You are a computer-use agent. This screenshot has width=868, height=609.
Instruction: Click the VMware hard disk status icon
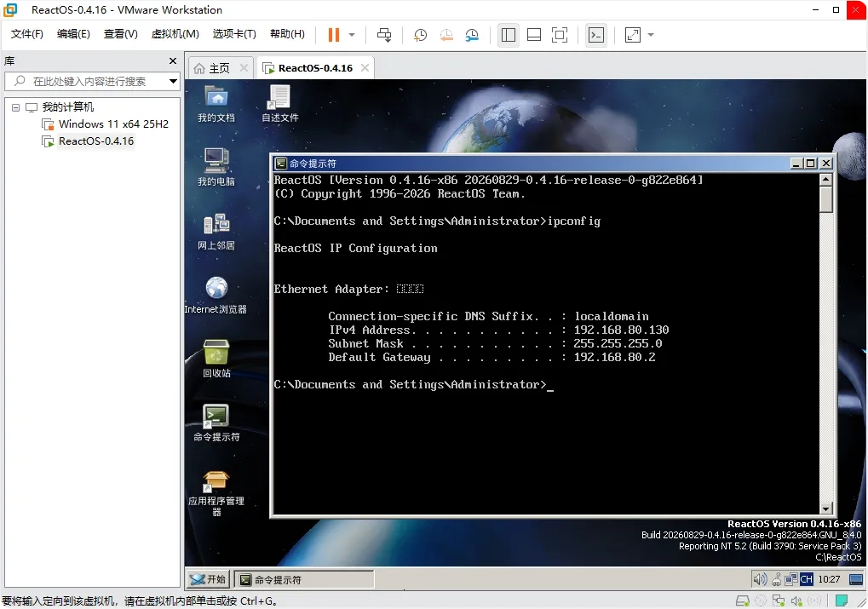tap(743, 600)
